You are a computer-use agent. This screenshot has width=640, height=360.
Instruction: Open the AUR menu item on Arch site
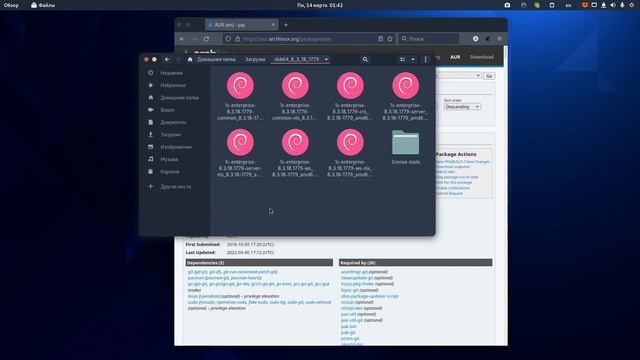pos(455,57)
